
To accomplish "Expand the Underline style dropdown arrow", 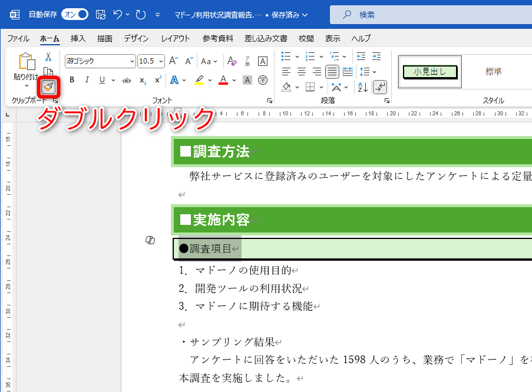I will coord(113,79).
